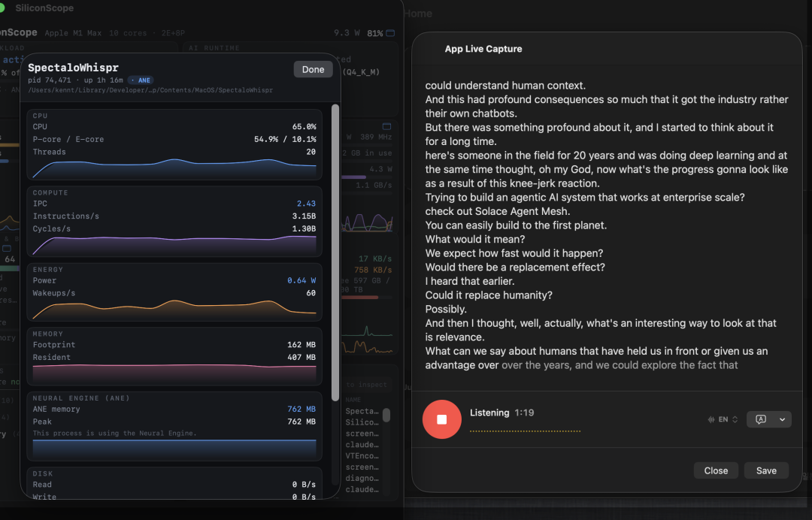The width and height of the screenshot is (812, 520).
Task: Click the App Live Capture title
Action: [x=483, y=49]
